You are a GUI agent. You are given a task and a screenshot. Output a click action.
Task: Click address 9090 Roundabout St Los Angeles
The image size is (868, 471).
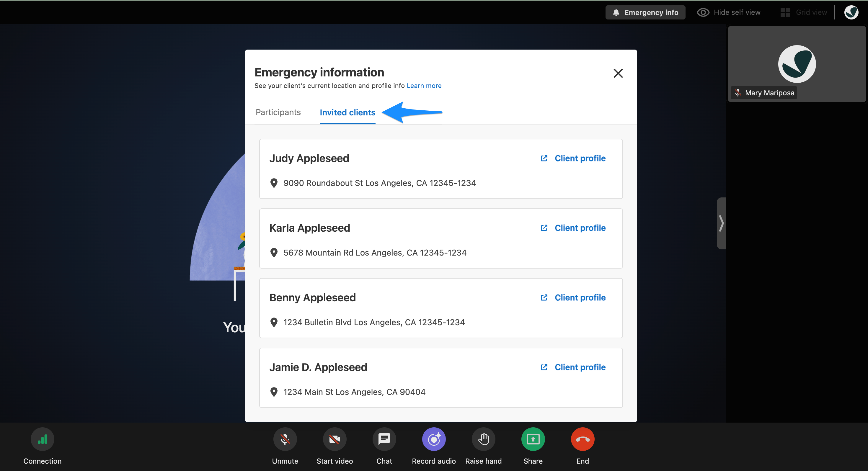click(379, 183)
